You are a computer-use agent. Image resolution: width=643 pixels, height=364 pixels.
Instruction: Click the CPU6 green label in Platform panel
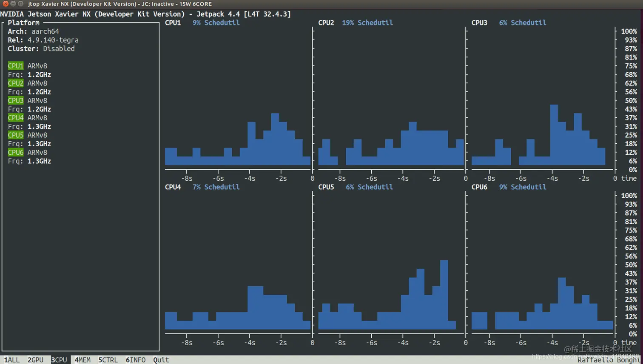(16, 152)
